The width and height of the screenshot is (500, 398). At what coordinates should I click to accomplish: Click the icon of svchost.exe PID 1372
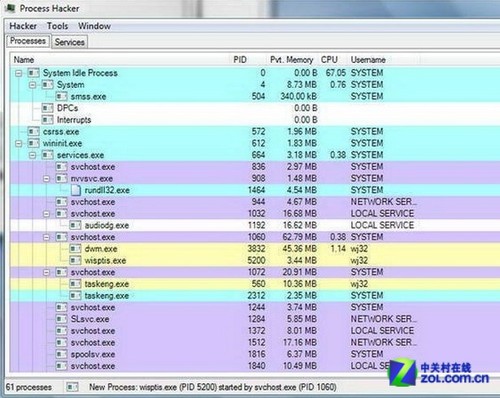coord(61,331)
